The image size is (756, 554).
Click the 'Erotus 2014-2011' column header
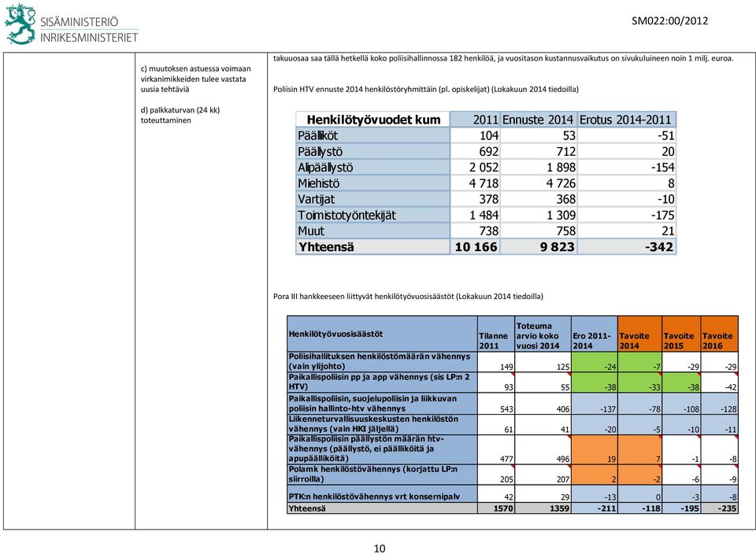click(x=625, y=120)
